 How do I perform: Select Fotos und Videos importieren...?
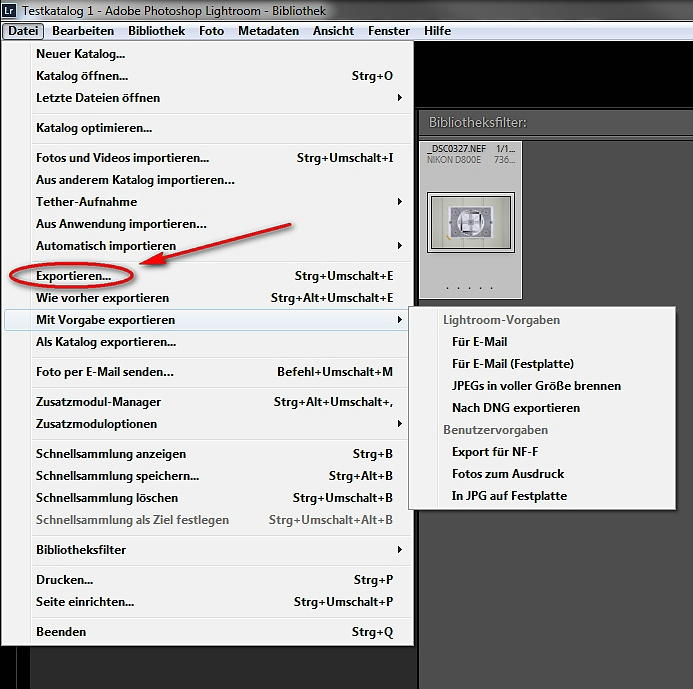[x=207, y=158]
